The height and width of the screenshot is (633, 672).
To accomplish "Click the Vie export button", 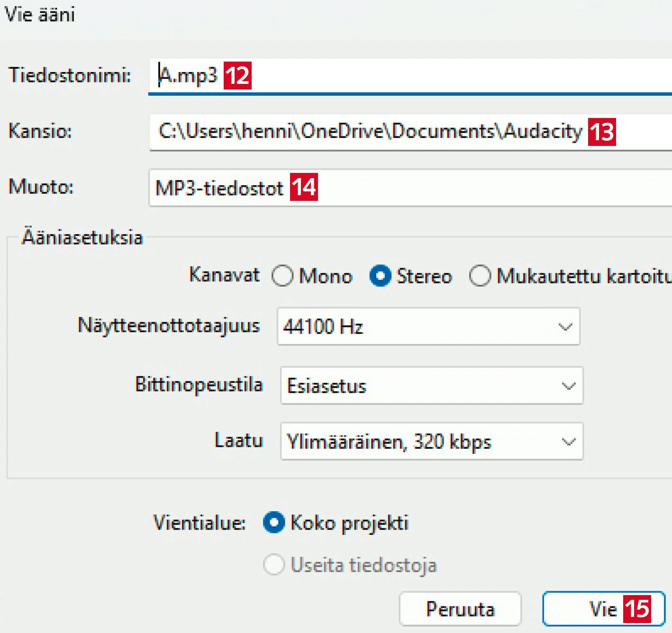I will pos(602,609).
